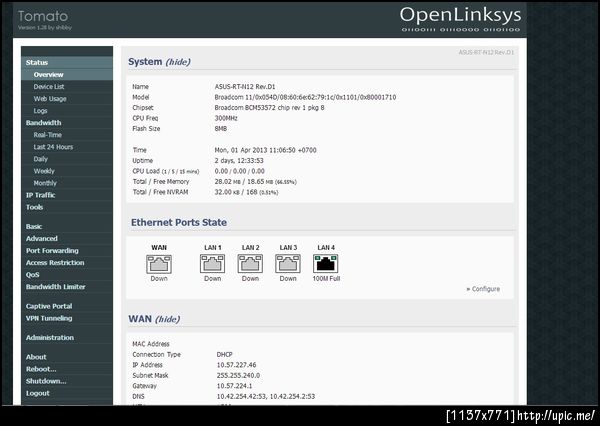Click the 300MHz CPU frequency value

pos(226,118)
